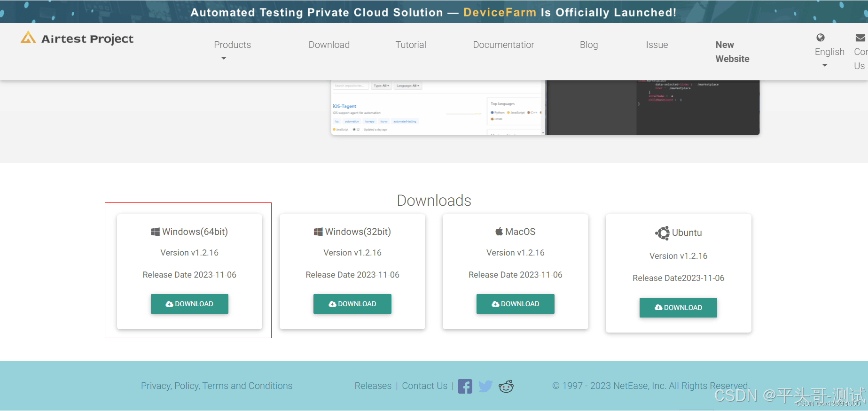Open the Contact Us footer link
Image resolution: width=868 pixels, height=411 pixels.
[425, 386]
